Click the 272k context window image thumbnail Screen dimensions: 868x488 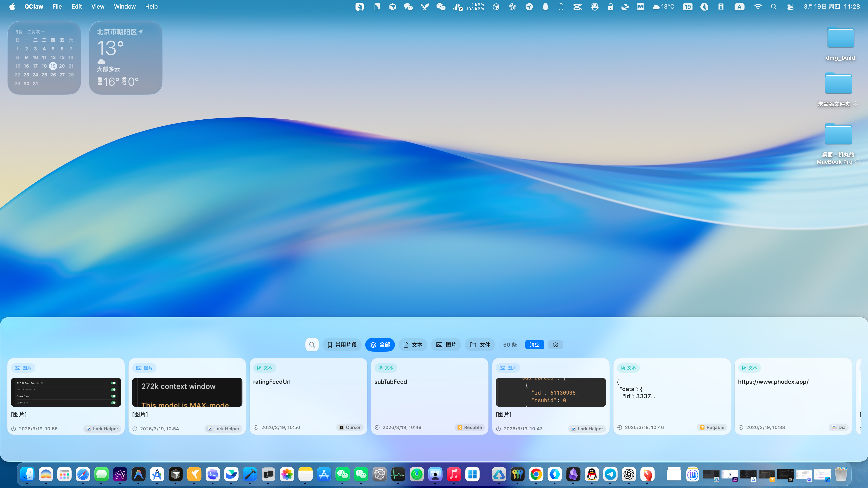click(x=187, y=392)
